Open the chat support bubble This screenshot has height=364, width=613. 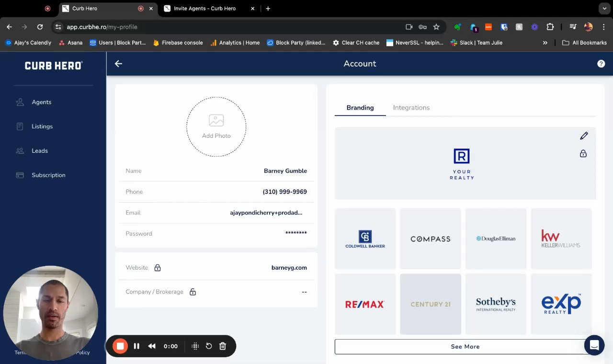594,345
